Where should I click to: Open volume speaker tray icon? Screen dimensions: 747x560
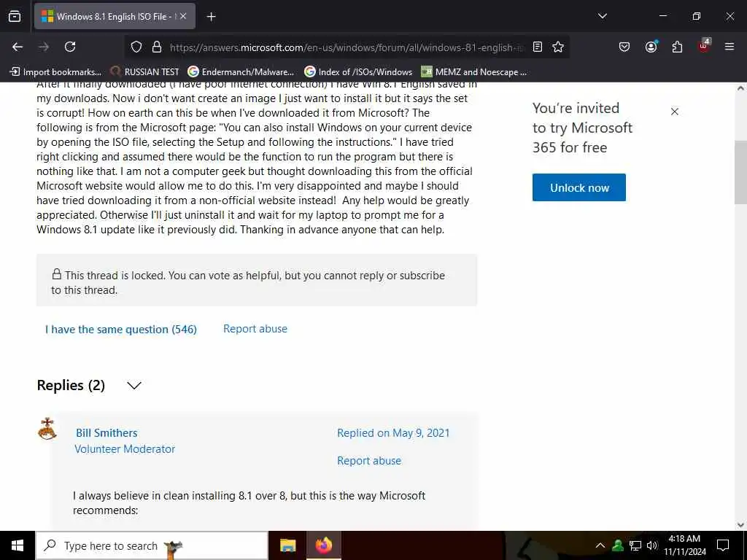coord(652,545)
